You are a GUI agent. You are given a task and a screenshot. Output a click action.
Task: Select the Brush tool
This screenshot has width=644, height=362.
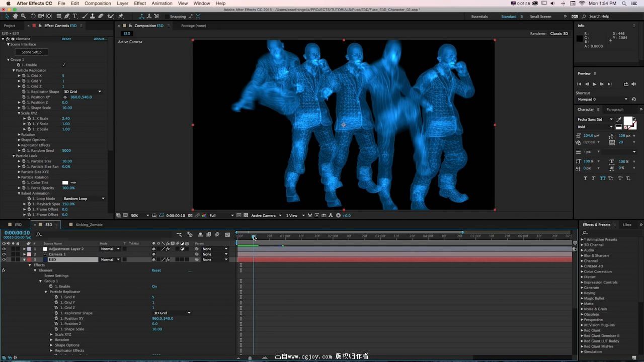pos(84,16)
